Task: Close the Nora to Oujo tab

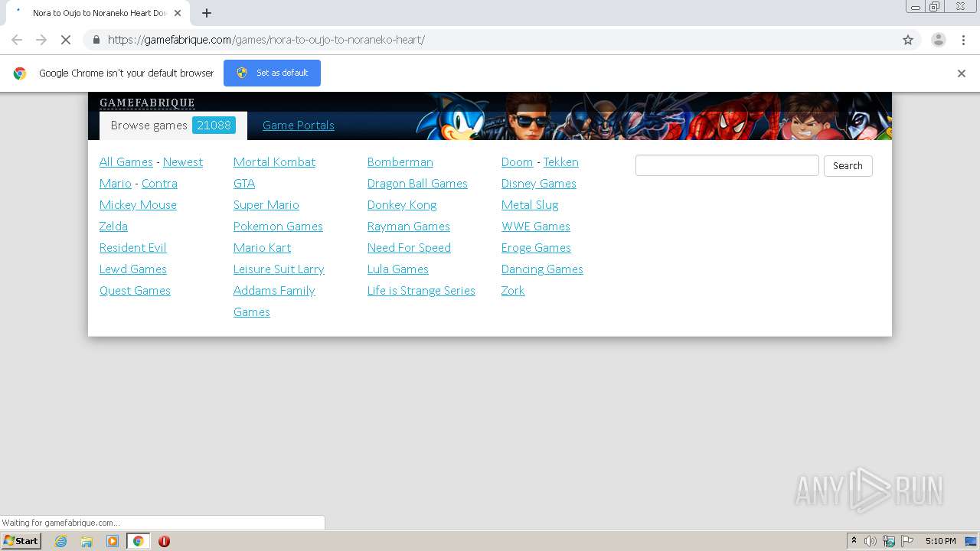Action: click(178, 13)
